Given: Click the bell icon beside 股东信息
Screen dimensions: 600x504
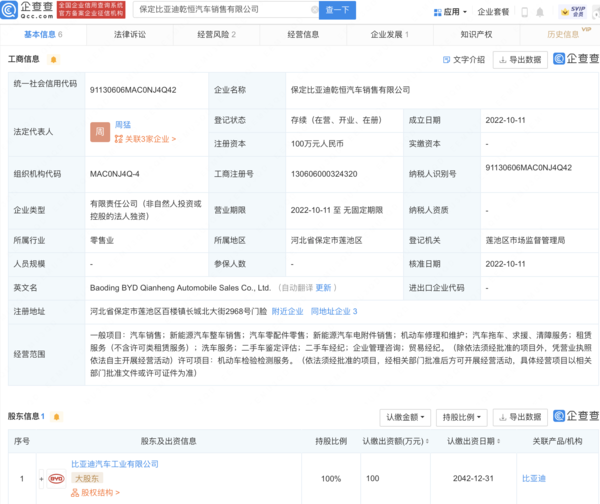Looking at the screenshot, I should tap(57, 416).
